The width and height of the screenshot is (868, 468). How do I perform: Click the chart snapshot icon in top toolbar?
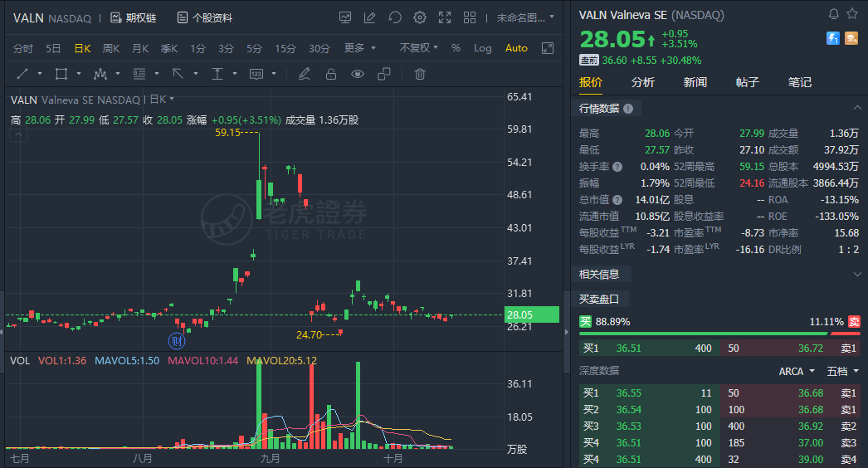point(345,17)
